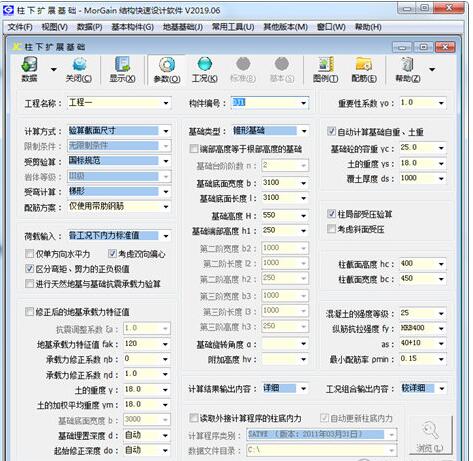Open the 最小配筋率 ρmin dropdown
Viewport: 473px width, 461px height.
pyautogui.click(x=441, y=359)
